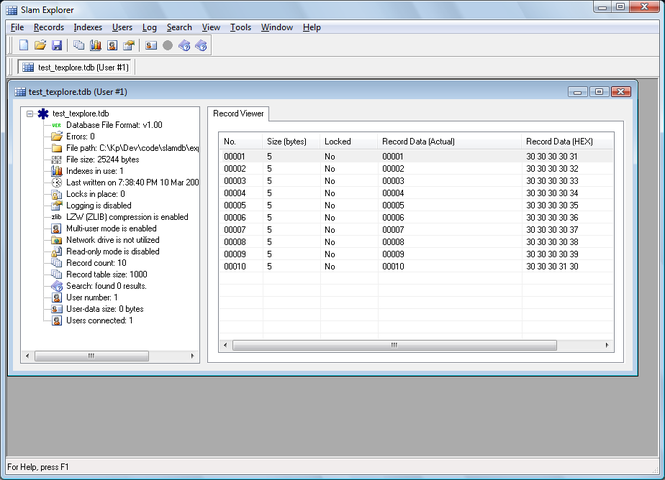Screen dimensions: 665x480
Task: Collapse the test_texplore.tdb tree node
Action: [x=29, y=114]
